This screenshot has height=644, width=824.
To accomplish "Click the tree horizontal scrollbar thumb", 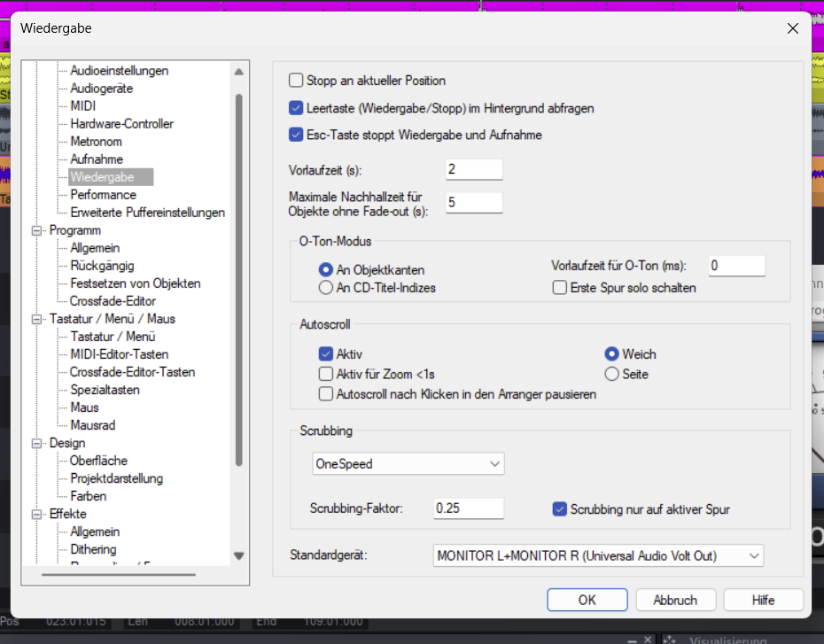I will tap(119, 575).
